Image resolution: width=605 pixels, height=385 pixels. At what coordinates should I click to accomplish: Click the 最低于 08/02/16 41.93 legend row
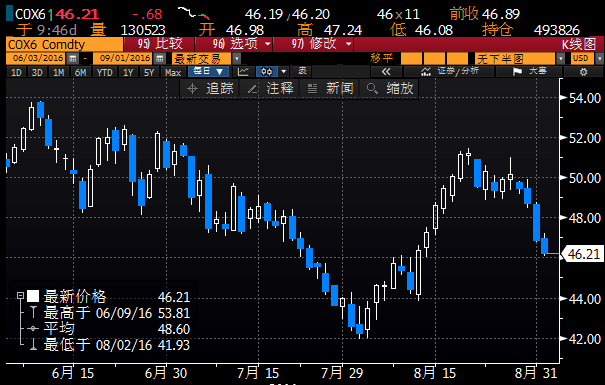pyautogui.click(x=110, y=345)
